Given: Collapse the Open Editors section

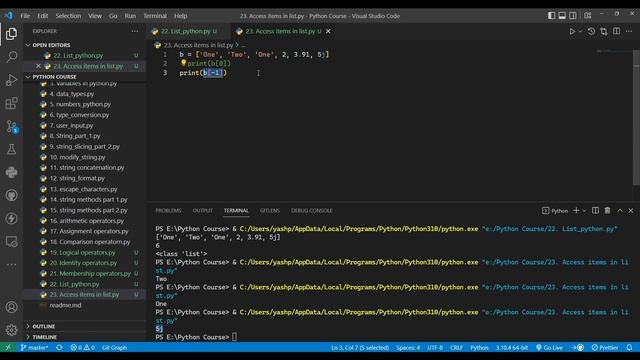Looking at the screenshot, I should pyautogui.click(x=28, y=45).
